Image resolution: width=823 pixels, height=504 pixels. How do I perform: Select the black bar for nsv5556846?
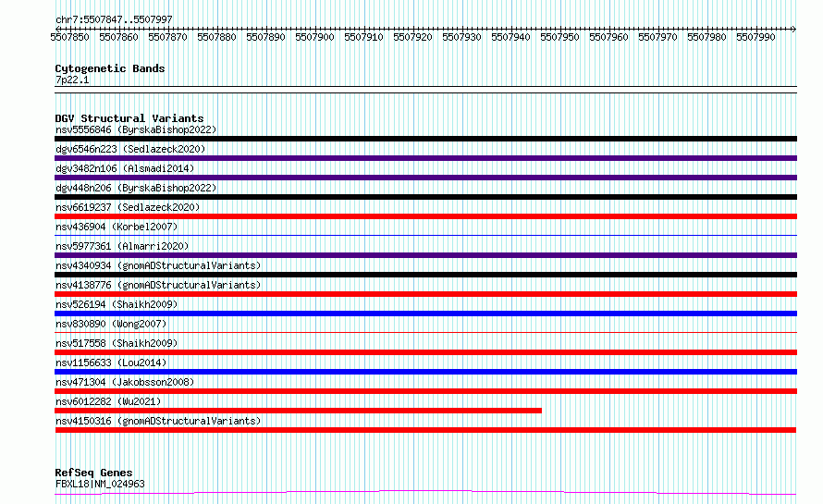click(425, 139)
